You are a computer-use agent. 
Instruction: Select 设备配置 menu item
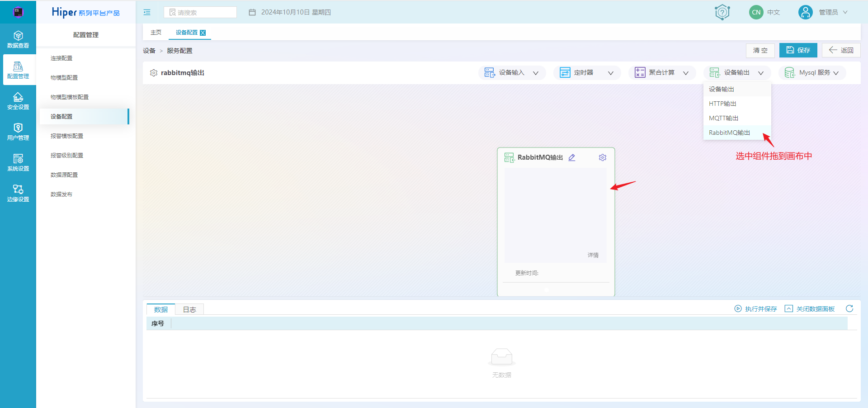(84, 117)
